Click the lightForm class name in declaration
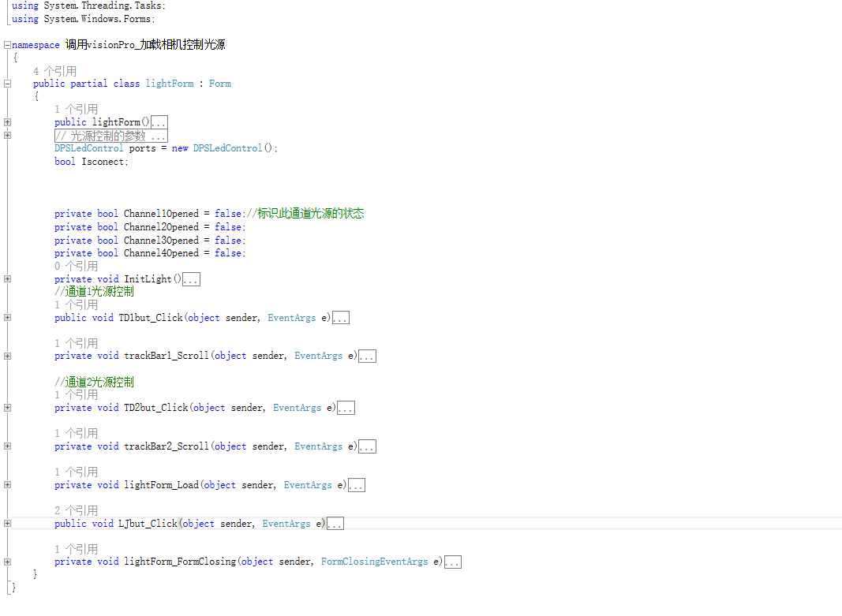 pos(170,84)
